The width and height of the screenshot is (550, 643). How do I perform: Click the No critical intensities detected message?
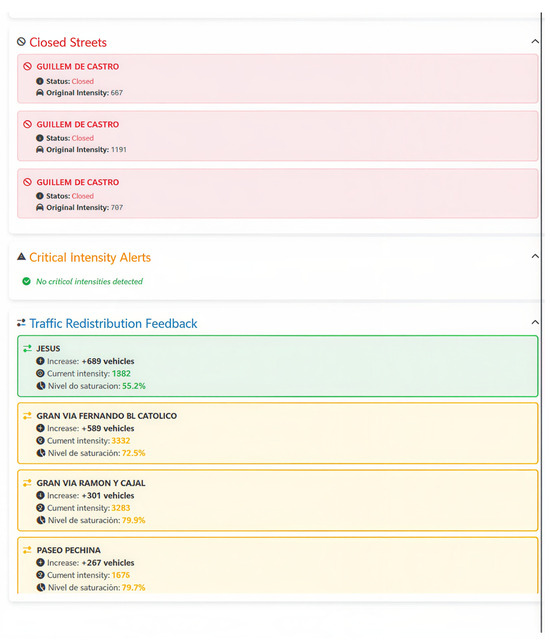[x=89, y=281]
